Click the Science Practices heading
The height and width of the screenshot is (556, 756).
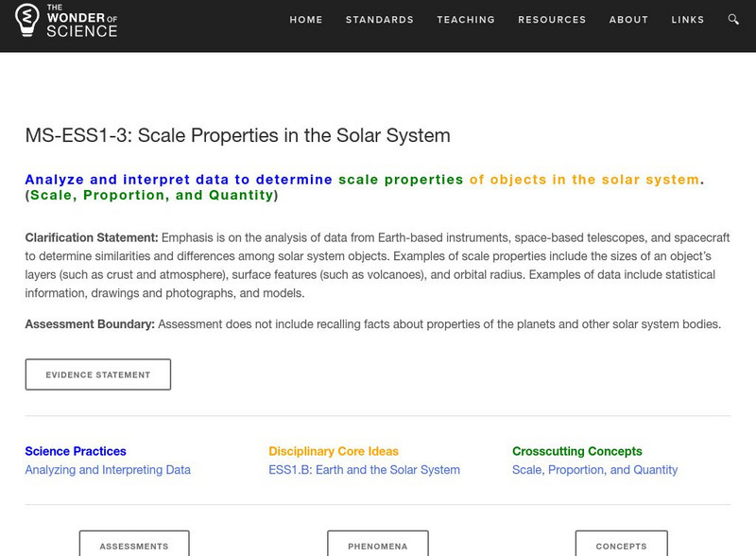76,451
